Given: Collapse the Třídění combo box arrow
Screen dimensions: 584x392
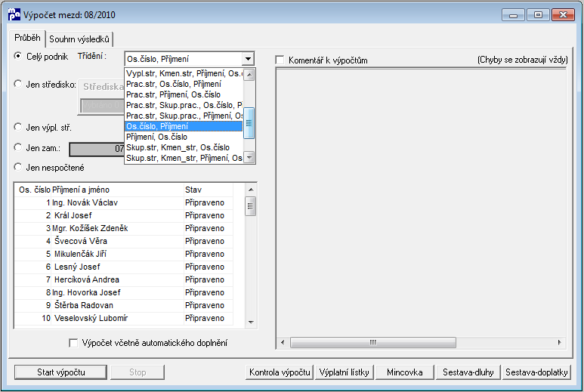Looking at the screenshot, I should click(248, 59).
